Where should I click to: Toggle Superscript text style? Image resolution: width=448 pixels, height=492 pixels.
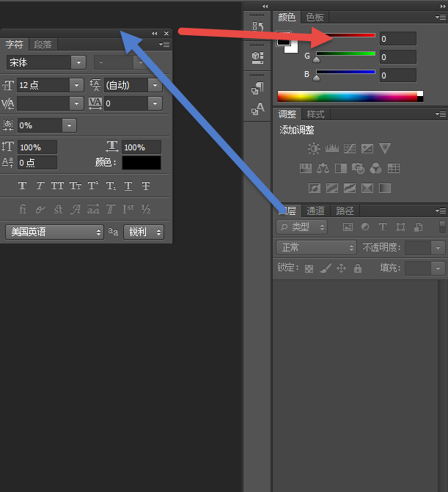(93, 186)
